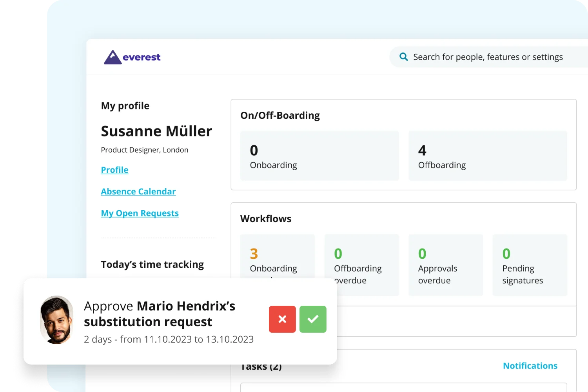Image resolution: width=588 pixels, height=392 pixels.
Task: Reject the substitution request with red X
Action: (282, 319)
